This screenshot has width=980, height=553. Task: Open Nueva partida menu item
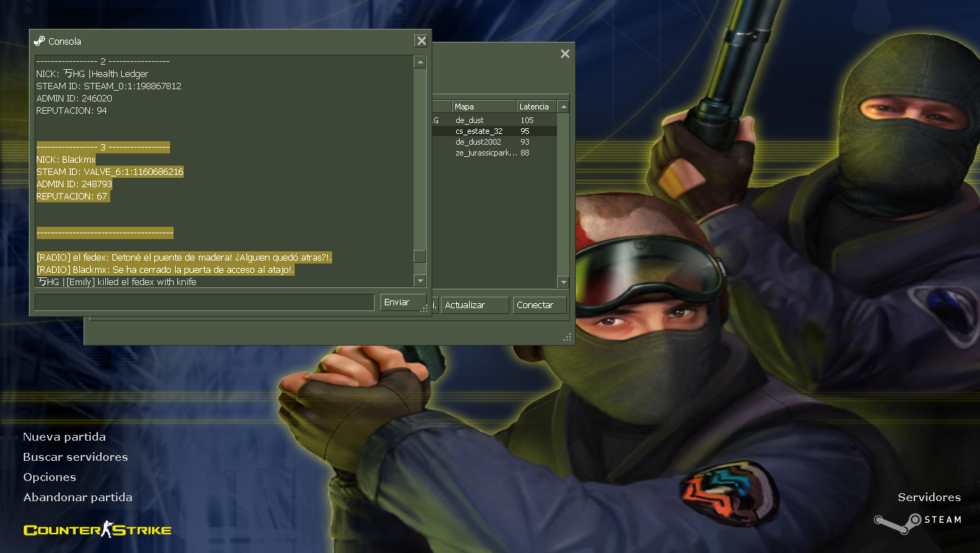tap(64, 437)
